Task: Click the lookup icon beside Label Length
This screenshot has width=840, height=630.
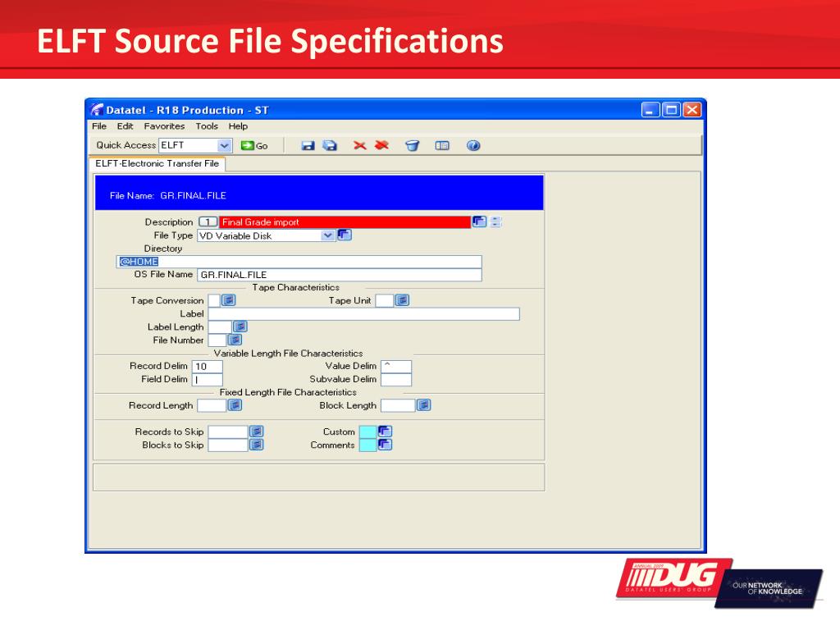Action: click(240, 326)
